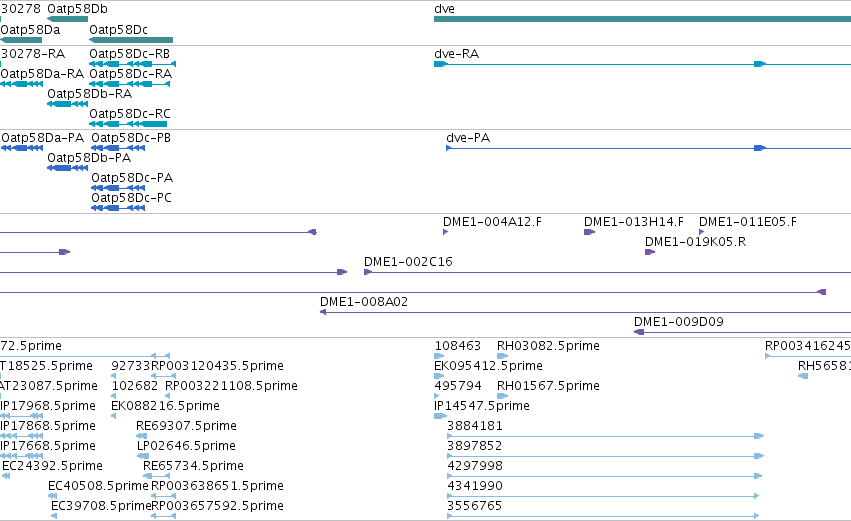This screenshot has height=521, width=851.
Task: Select alignment 4341990
Action: pos(475,487)
